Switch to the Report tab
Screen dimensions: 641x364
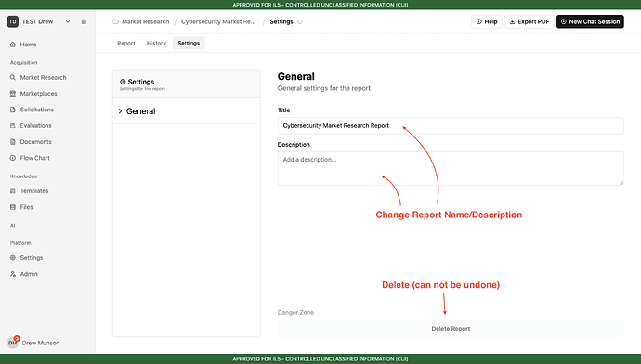[126, 44]
